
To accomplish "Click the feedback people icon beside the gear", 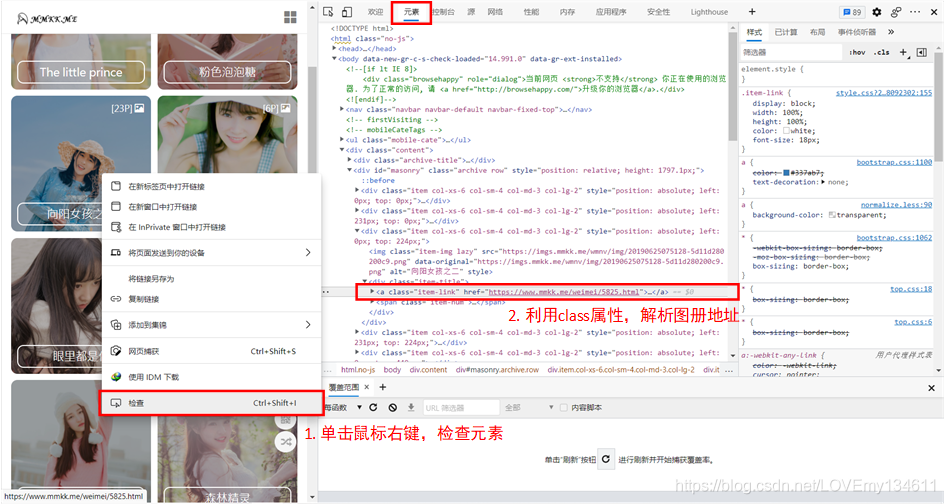I will click(896, 12).
